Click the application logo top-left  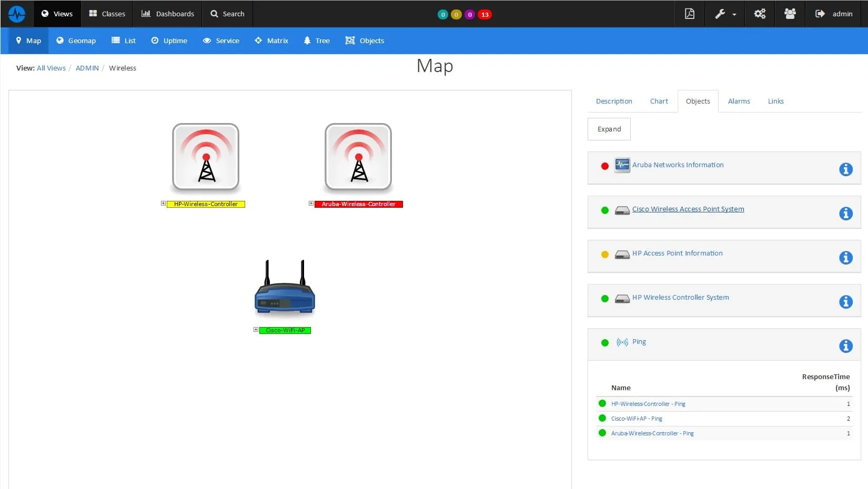coord(17,14)
